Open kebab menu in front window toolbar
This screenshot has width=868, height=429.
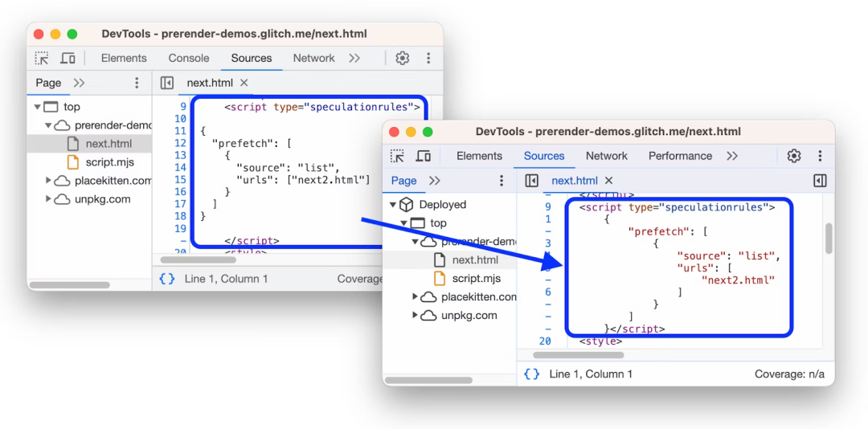click(820, 156)
